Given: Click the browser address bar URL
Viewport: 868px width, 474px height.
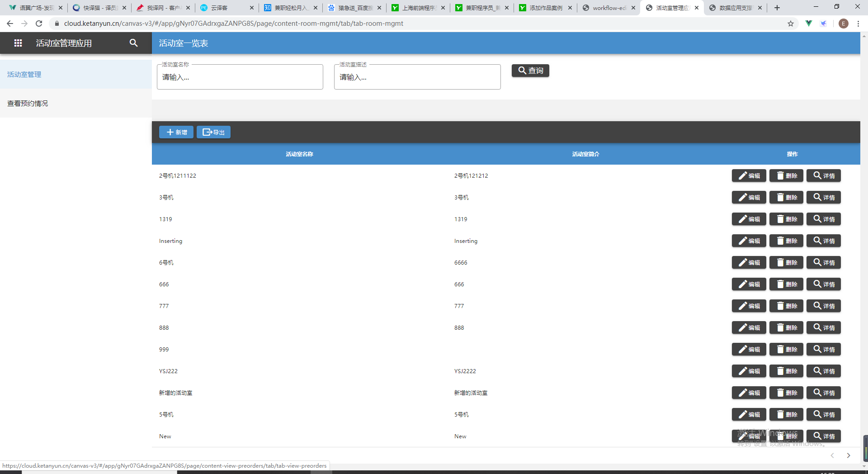Looking at the screenshot, I should click(233, 24).
